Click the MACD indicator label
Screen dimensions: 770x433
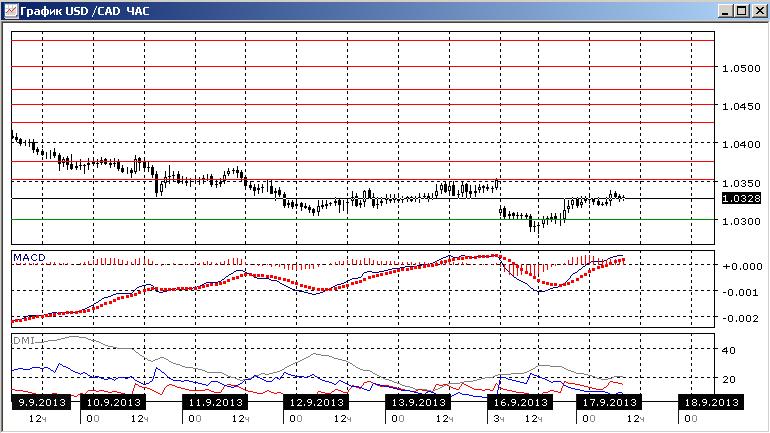pos(29,257)
